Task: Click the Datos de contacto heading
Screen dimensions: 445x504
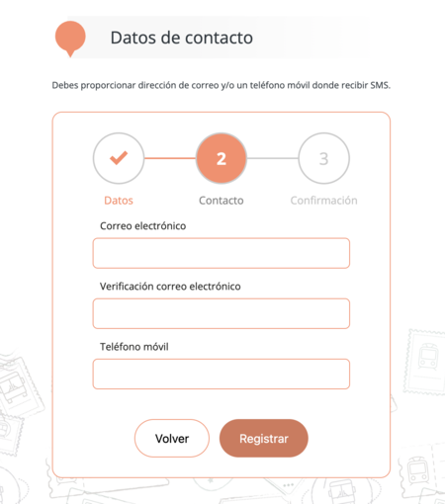Action: [182, 38]
